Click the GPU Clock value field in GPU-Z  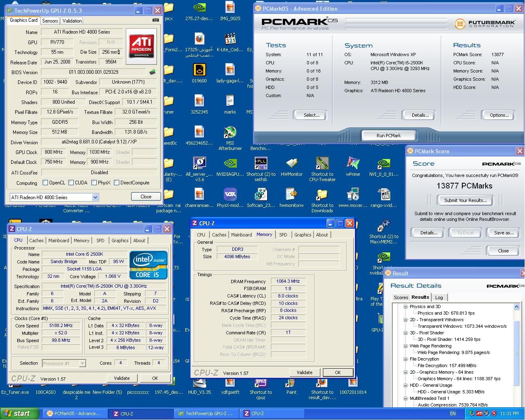[54, 152]
